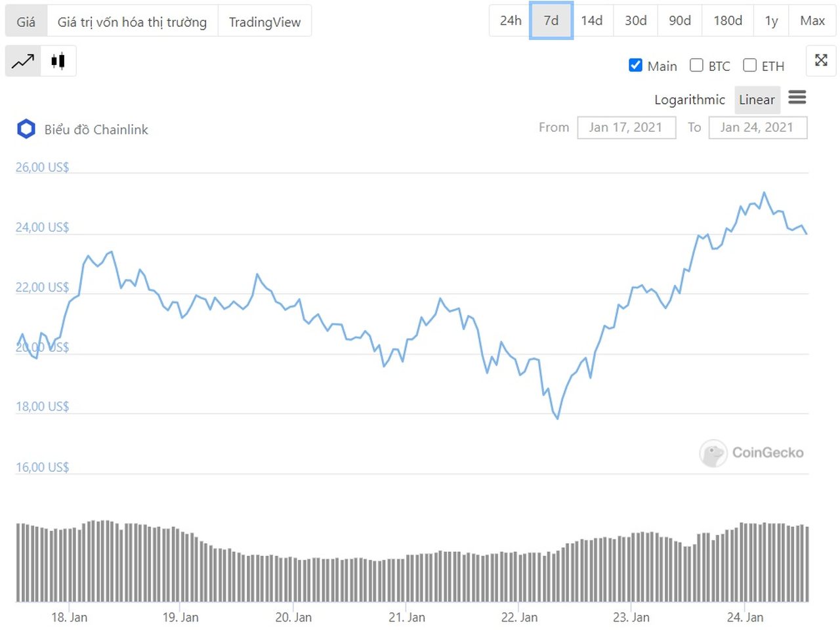The height and width of the screenshot is (630, 840).
Task: Edit the To date Jan 24, 2021
Action: pyautogui.click(x=757, y=127)
